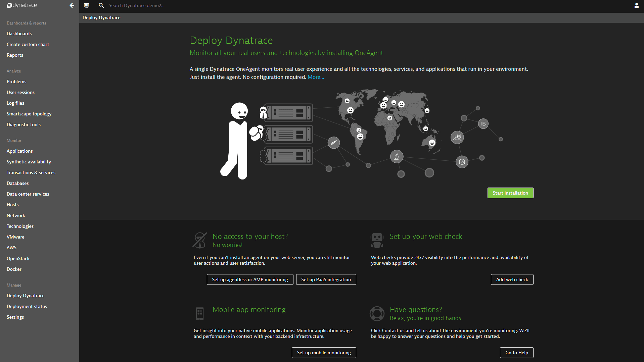Click the lifebuoy help icon
Viewport: 644px width, 362px height.
pyautogui.click(x=377, y=313)
